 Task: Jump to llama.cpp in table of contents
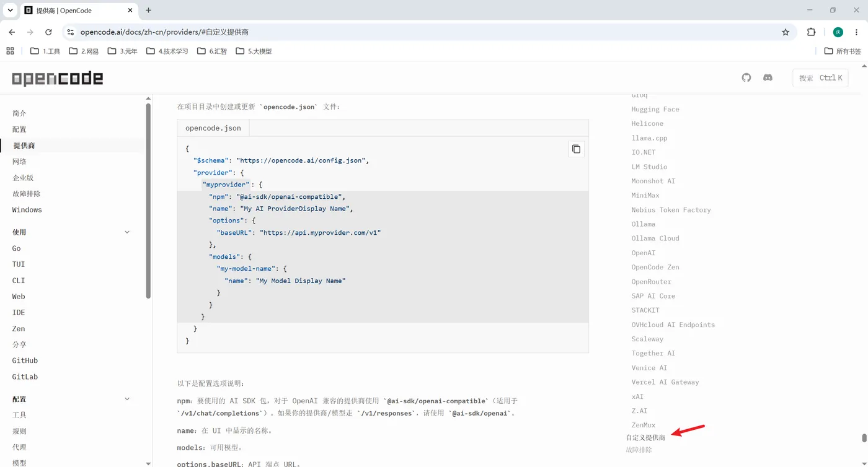[x=649, y=138]
